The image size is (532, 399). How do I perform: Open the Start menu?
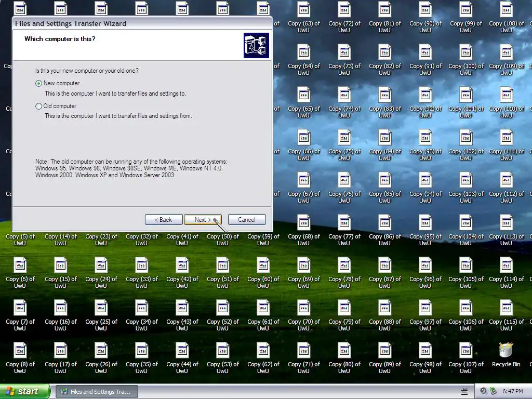[24, 391]
